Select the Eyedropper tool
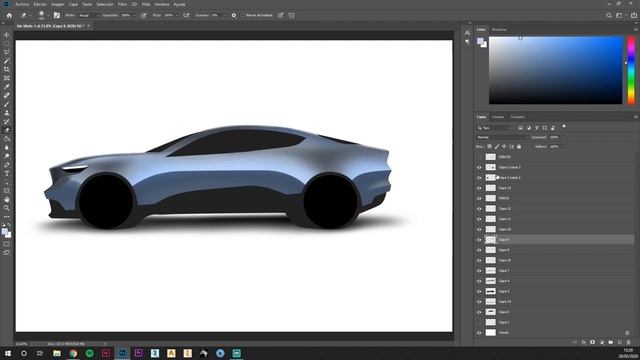 tap(7, 87)
